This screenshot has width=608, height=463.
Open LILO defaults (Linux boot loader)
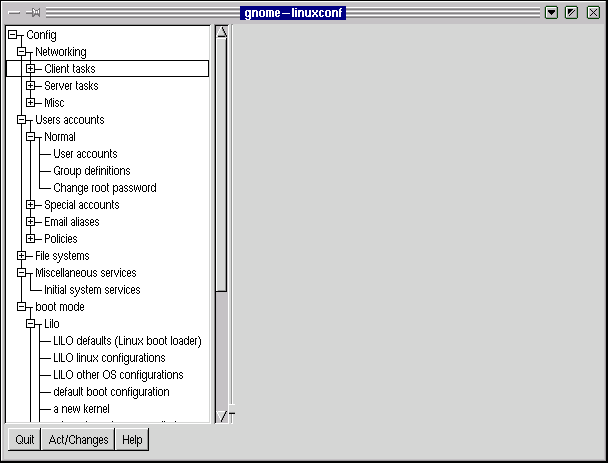[127, 341]
